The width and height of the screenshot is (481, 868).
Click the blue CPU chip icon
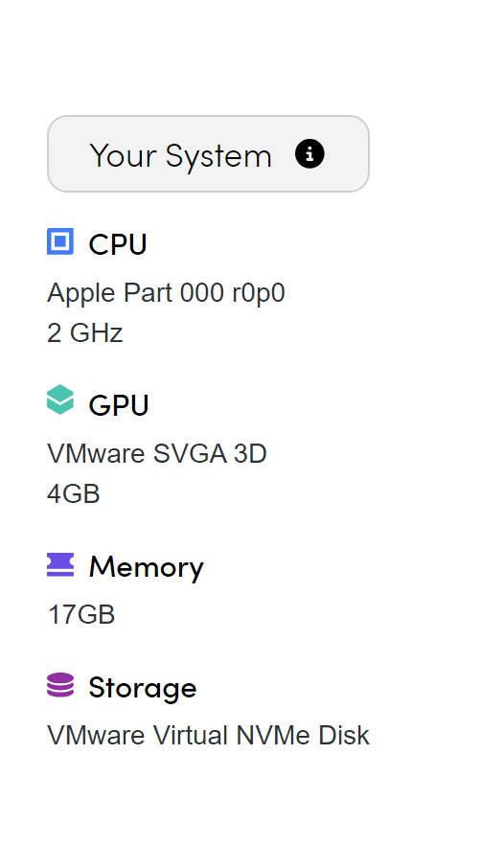pos(60,241)
